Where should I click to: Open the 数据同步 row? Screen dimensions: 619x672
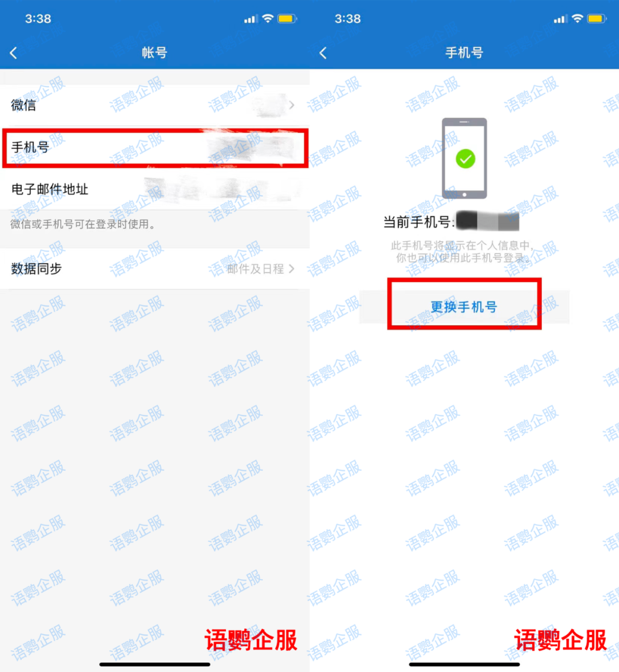pyautogui.click(x=155, y=269)
